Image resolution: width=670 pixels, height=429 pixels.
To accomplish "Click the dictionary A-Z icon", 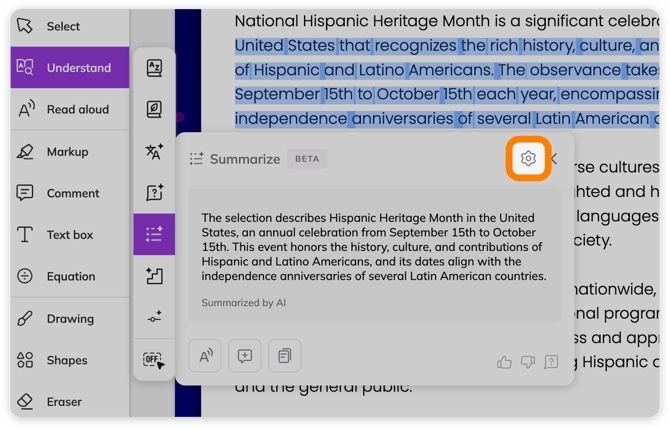I will (154, 68).
